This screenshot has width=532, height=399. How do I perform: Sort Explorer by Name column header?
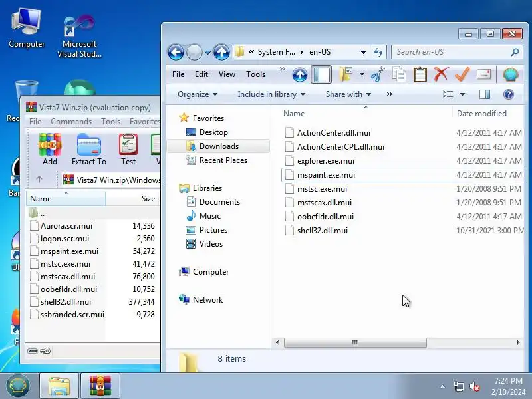[x=366, y=113]
